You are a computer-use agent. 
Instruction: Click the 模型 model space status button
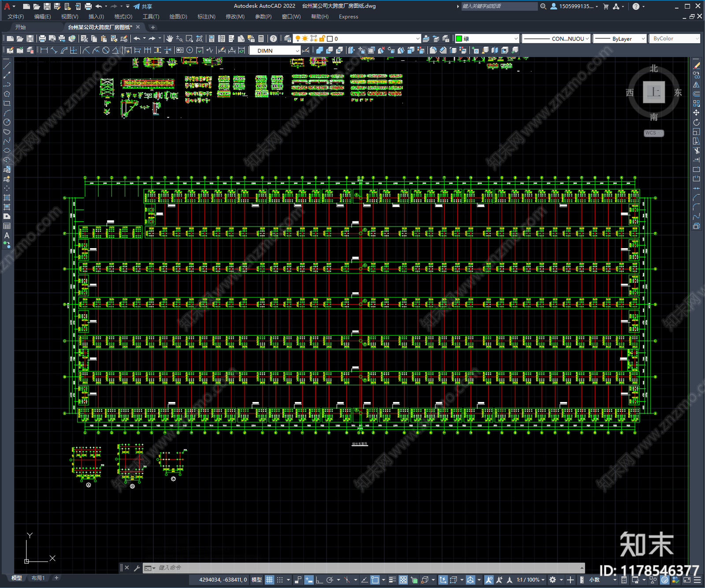coord(257,580)
